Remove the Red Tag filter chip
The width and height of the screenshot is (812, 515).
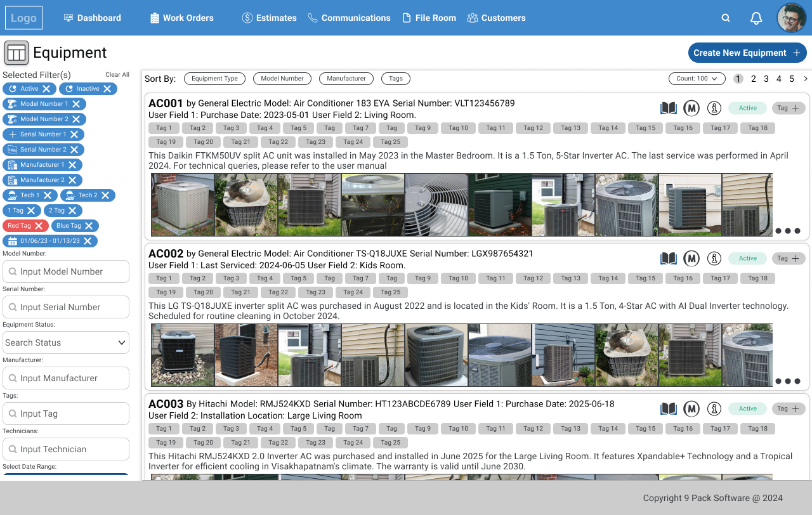(39, 226)
